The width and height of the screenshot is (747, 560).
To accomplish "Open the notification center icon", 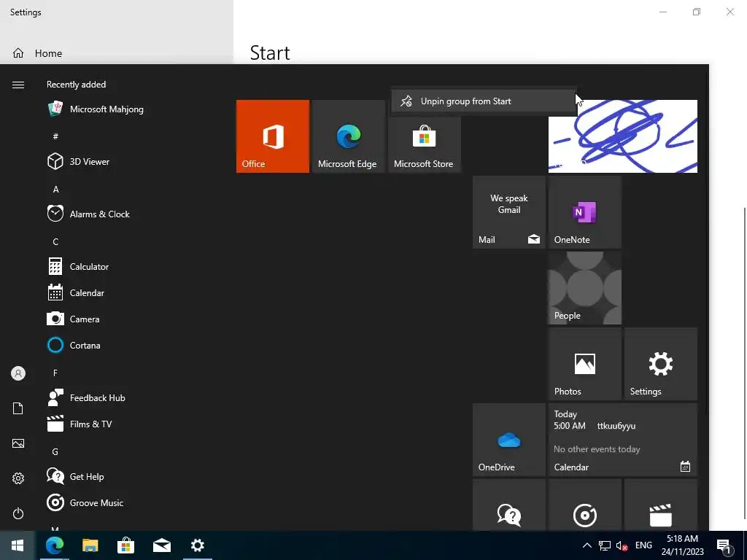I will (x=724, y=545).
